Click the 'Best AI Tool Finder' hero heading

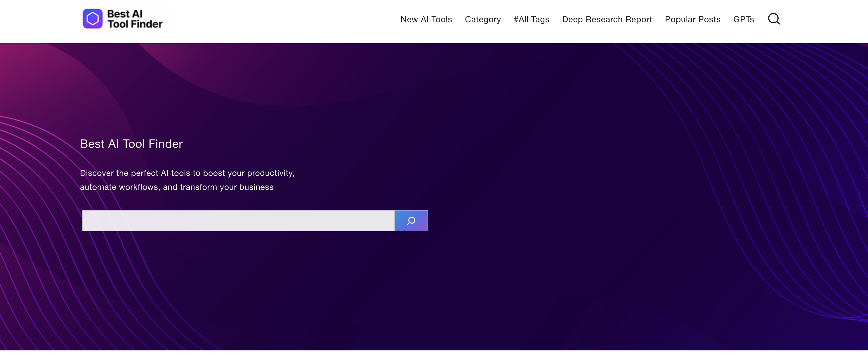[x=131, y=144]
